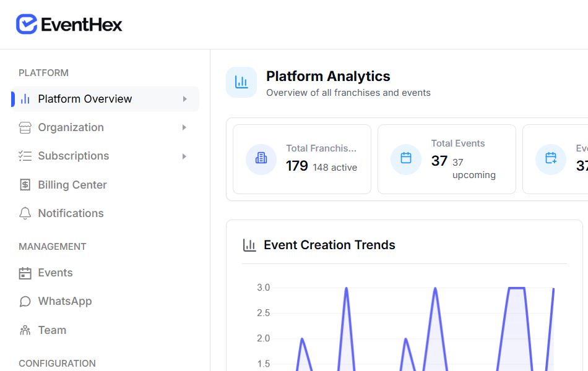Click the 3.0 axis label on chart
This screenshot has width=588, height=371.
coord(263,288)
